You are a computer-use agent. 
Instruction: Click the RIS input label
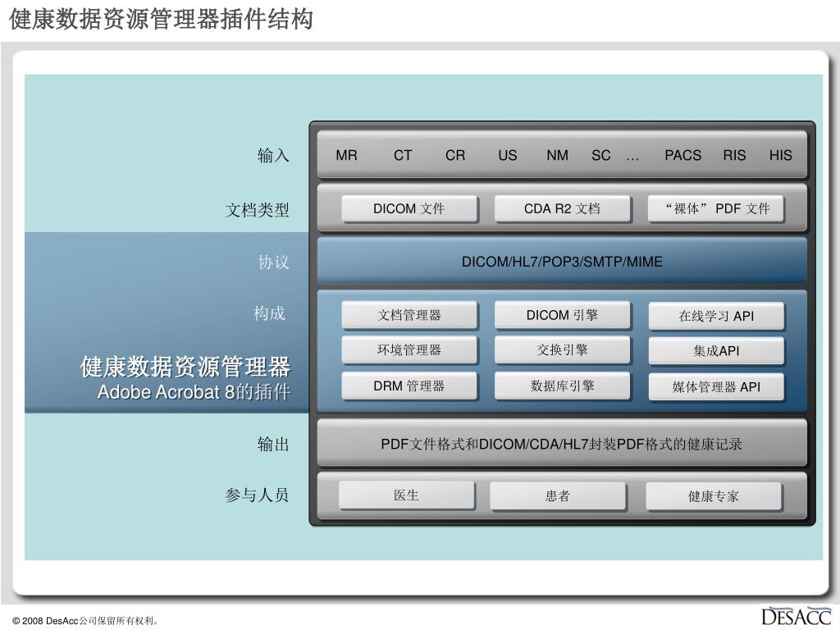click(x=734, y=155)
